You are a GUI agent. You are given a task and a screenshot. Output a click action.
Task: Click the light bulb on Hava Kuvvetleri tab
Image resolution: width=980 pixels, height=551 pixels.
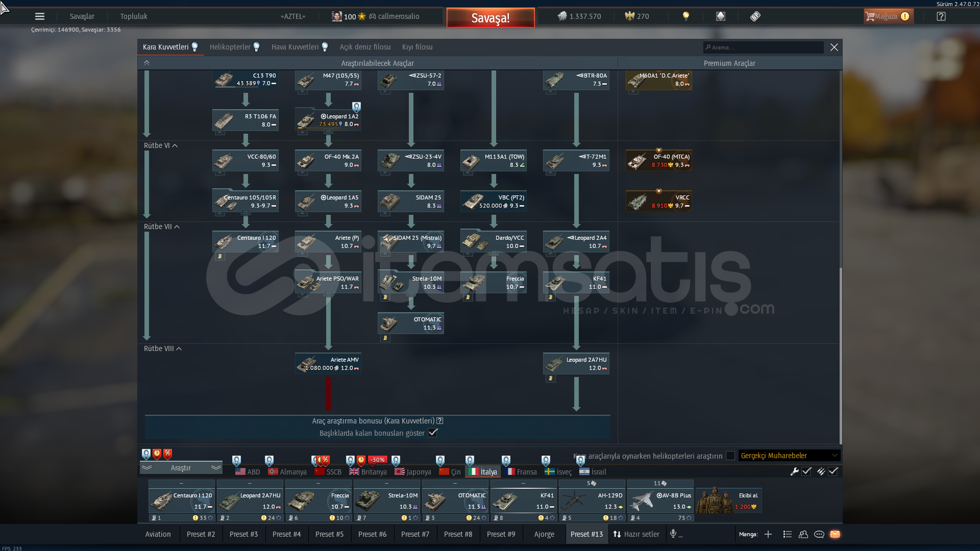325,47
